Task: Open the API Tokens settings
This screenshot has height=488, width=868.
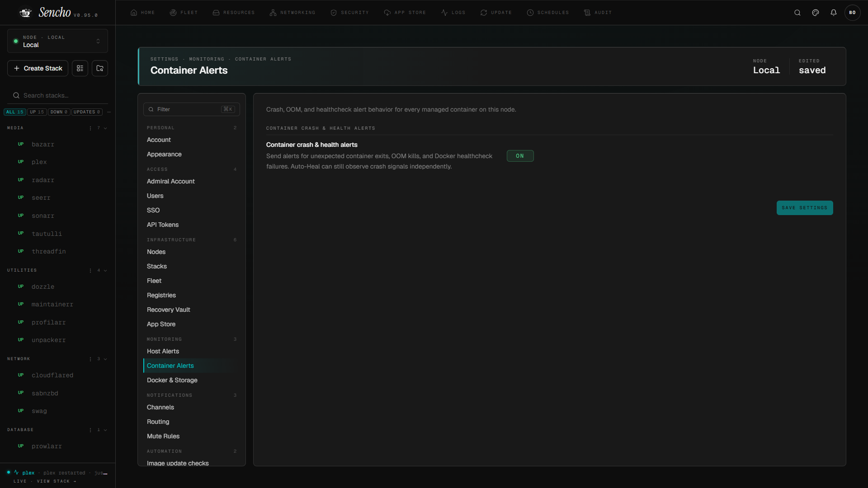Action: (192, 225)
